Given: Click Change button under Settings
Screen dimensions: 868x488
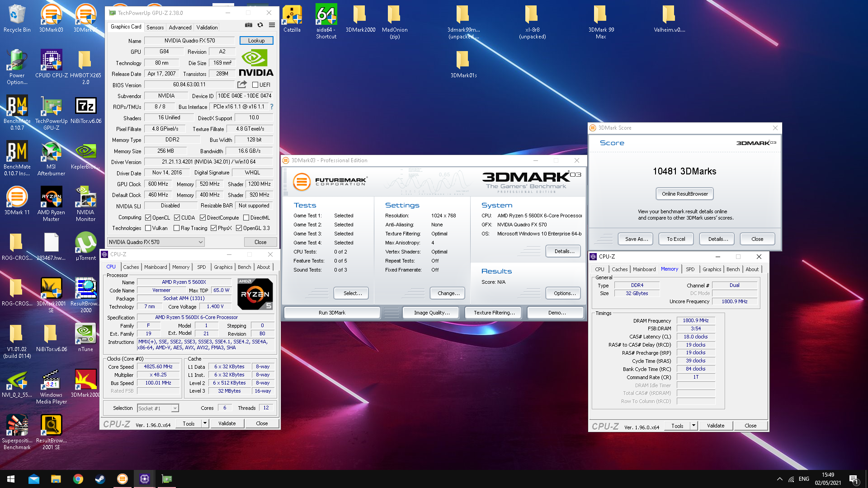Looking at the screenshot, I should click(448, 293).
